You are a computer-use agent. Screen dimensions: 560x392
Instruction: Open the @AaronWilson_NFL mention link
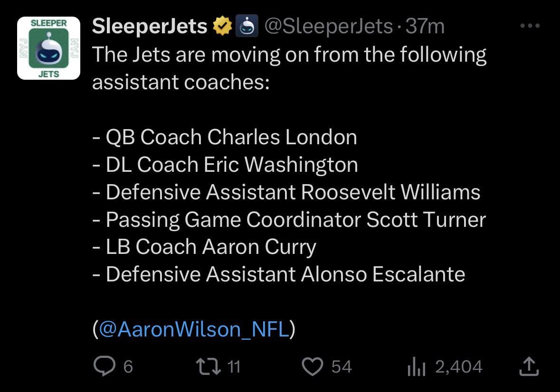(192, 328)
